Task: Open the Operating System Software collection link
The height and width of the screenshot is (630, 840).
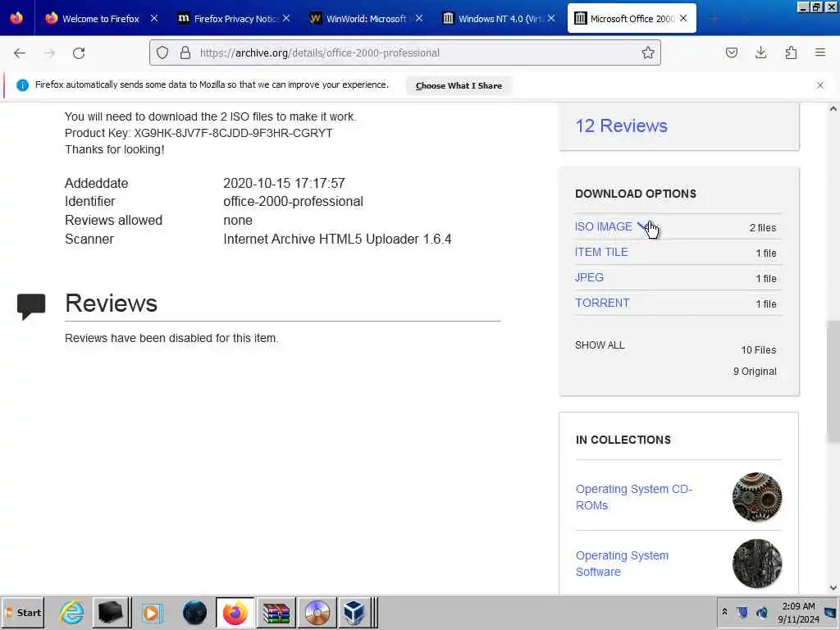Action: click(x=622, y=564)
